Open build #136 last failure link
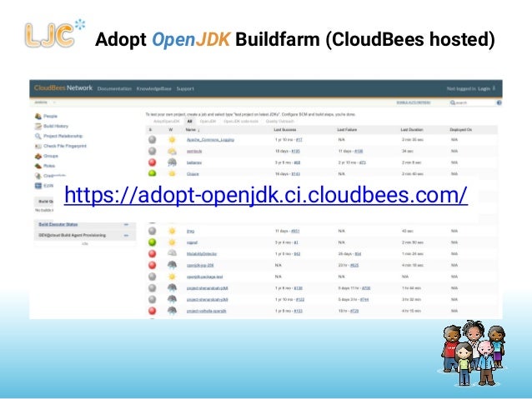The height and width of the screenshot is (399, 532). pos(359,152)
